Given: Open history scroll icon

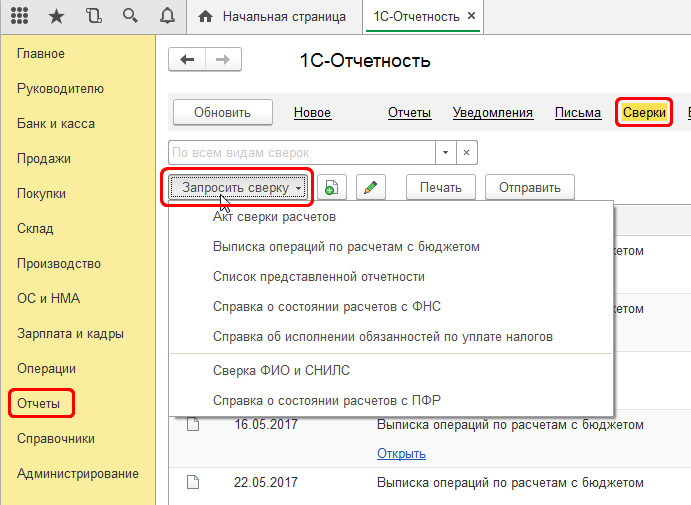Looking at the screenshot, I should [x=93, y=16].
